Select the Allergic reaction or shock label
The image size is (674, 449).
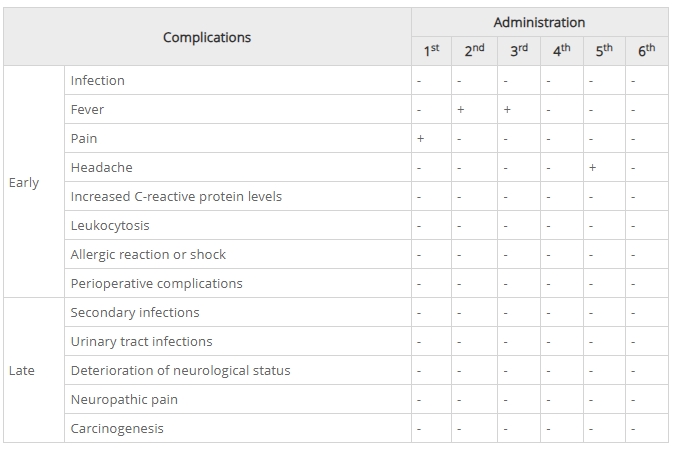coord(148,254)
